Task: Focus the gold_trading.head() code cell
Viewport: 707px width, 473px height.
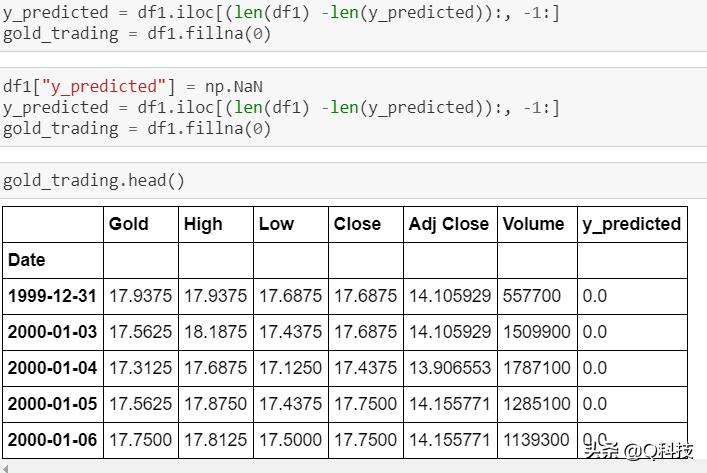Action: (x=94, y=180)
